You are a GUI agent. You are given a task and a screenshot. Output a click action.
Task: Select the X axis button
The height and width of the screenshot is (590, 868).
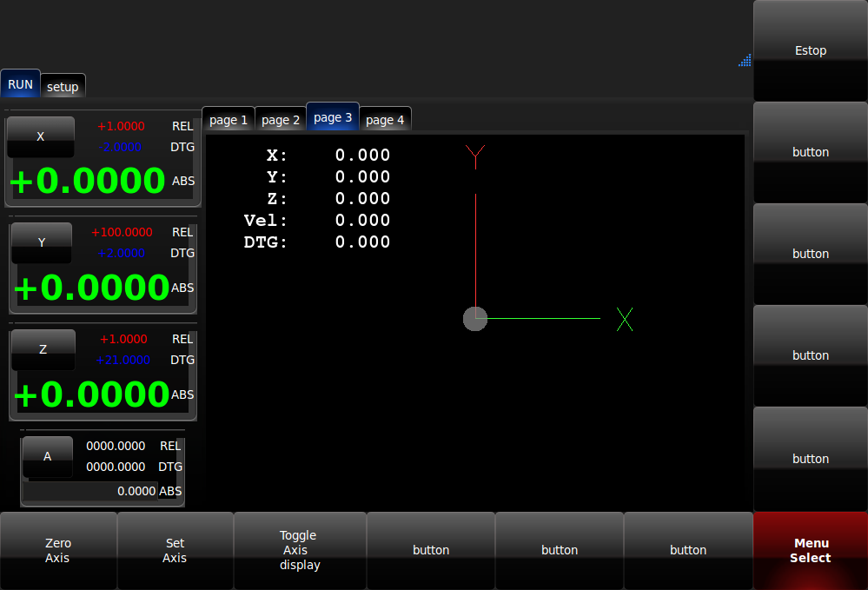pyautogui.click(x=41, y=136)
